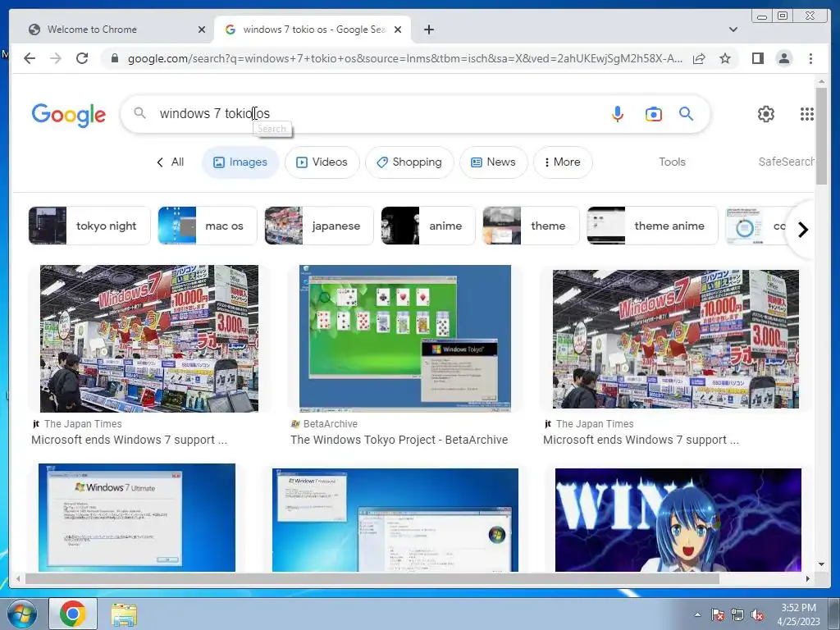
Task: Click scroll down arrow of page
Action: (821, 564)
